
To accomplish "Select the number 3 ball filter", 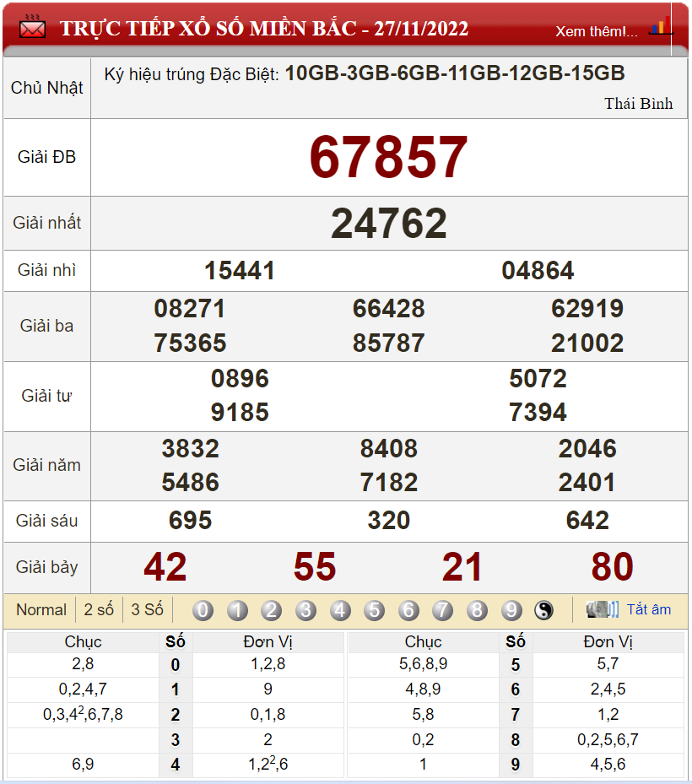I will tap(305, 610).
